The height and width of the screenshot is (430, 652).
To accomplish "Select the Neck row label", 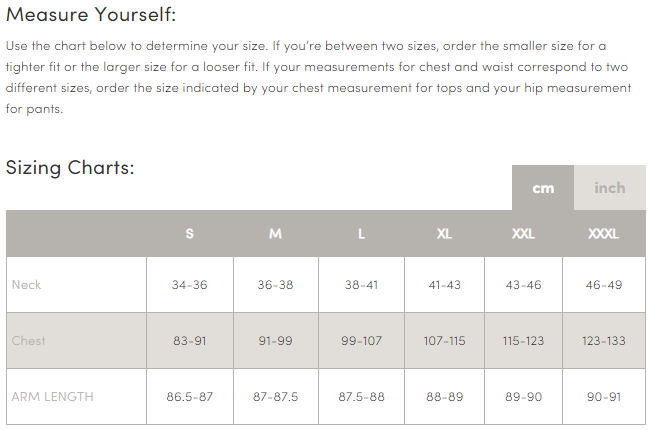I will coord(27,285).
